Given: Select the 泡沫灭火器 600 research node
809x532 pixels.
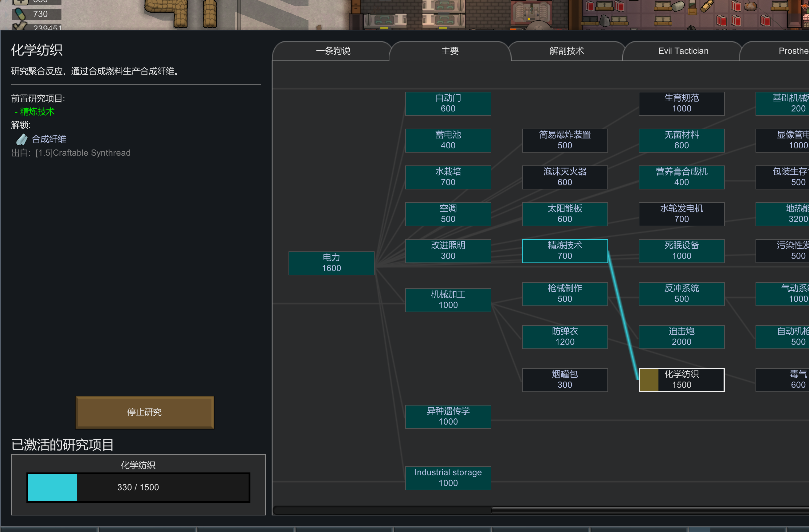Looking at the screenshot, I should pos(565,177).
